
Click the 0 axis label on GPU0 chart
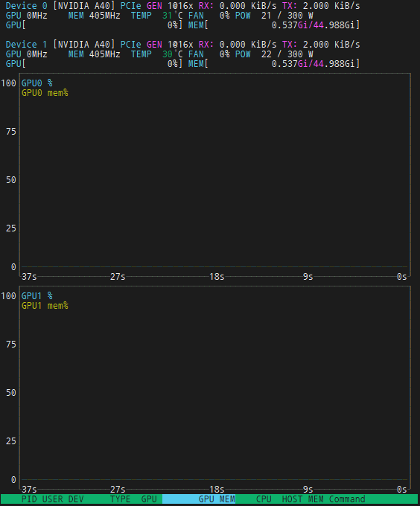[13, 267]
